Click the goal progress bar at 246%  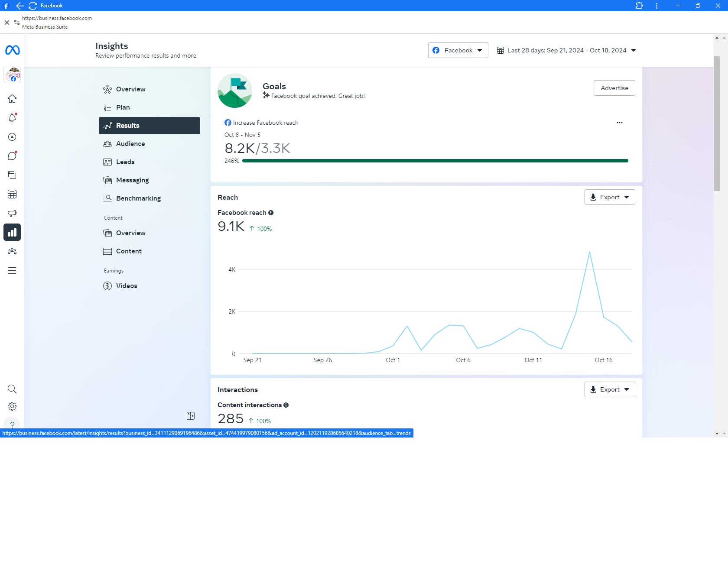(435, 161)
